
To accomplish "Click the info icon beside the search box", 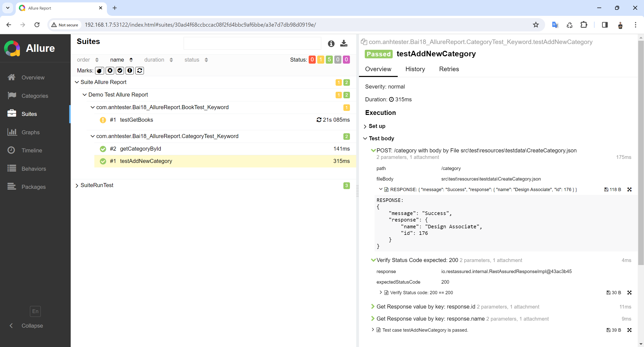I will tap(331, 44).
